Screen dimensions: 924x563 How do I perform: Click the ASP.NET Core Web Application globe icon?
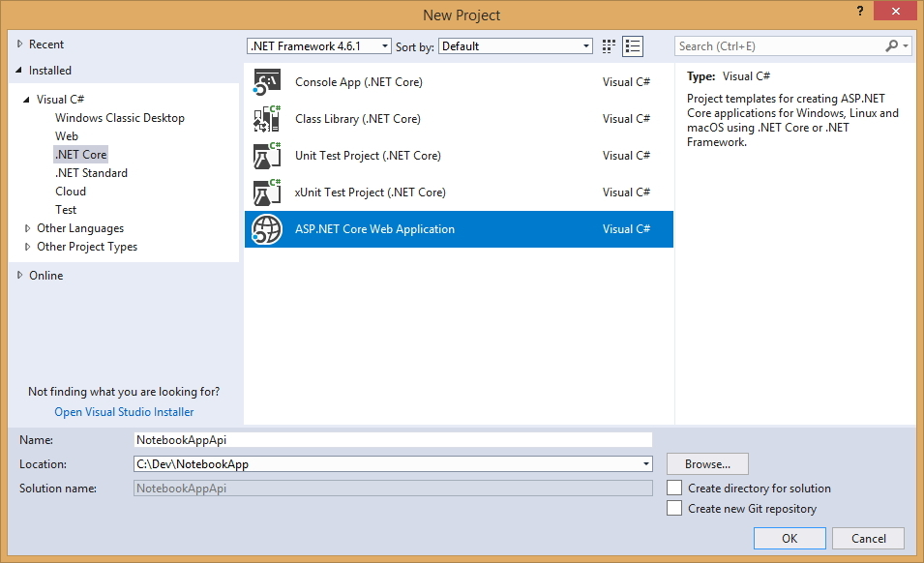267,229
